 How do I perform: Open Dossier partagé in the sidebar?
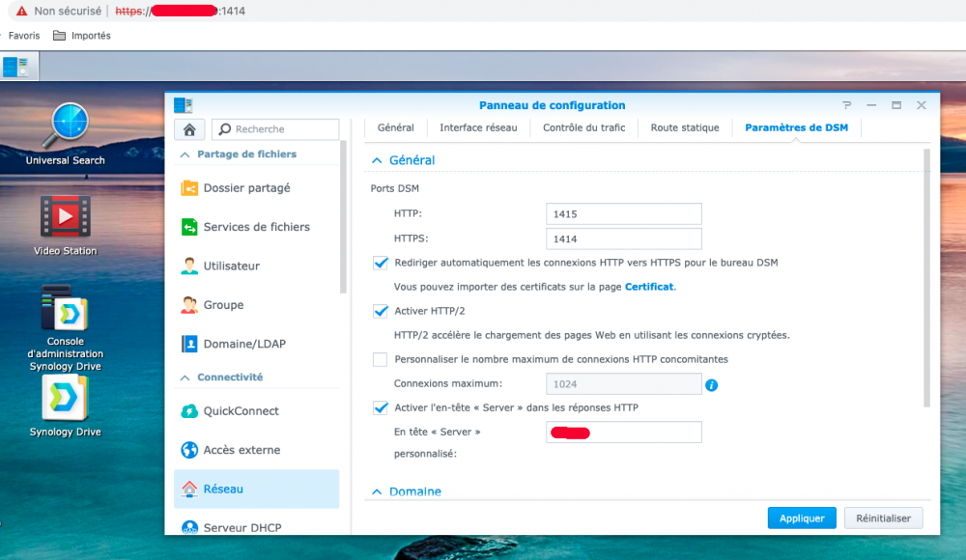point(256,188)
